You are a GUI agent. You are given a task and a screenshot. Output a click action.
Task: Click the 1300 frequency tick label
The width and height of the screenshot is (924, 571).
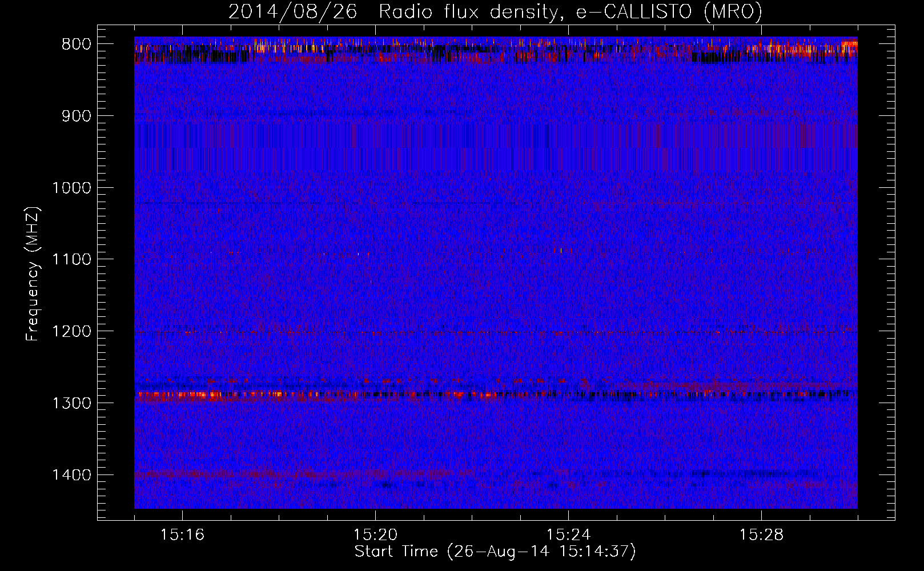click(x=71, y=403)
